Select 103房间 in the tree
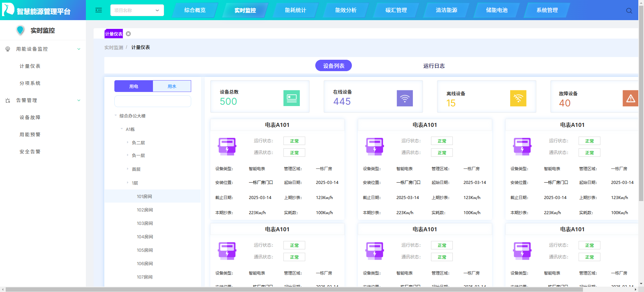 tap(145, 223)
